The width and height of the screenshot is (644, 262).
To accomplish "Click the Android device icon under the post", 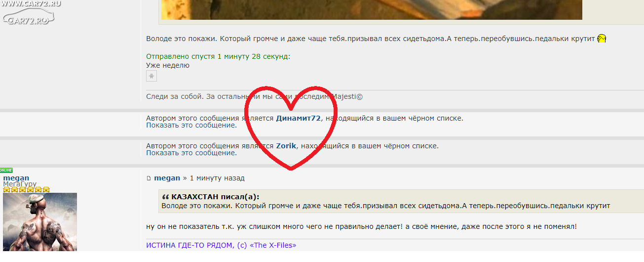I will 152,76.
